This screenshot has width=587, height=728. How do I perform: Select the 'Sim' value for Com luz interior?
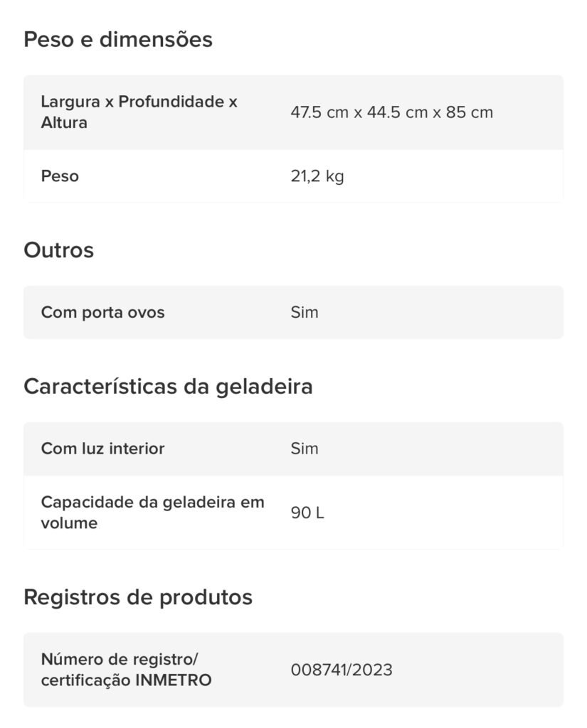(305, 449)
